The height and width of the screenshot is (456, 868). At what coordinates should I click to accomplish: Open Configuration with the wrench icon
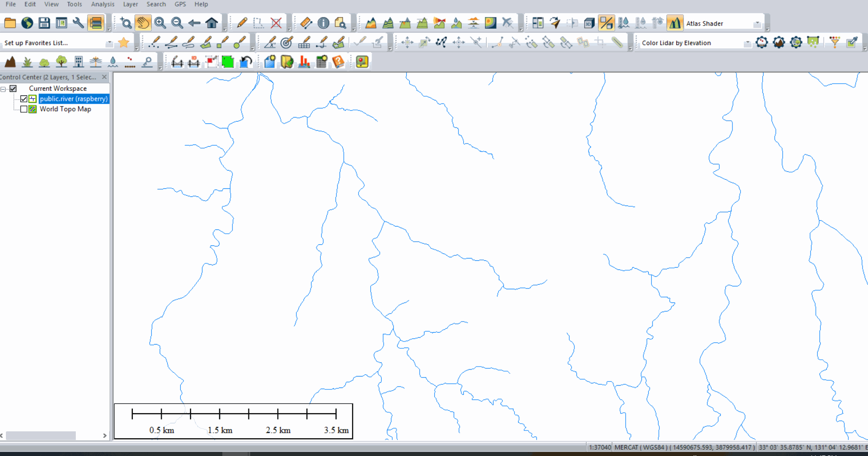pyautogui.click(x=79, y=23)
